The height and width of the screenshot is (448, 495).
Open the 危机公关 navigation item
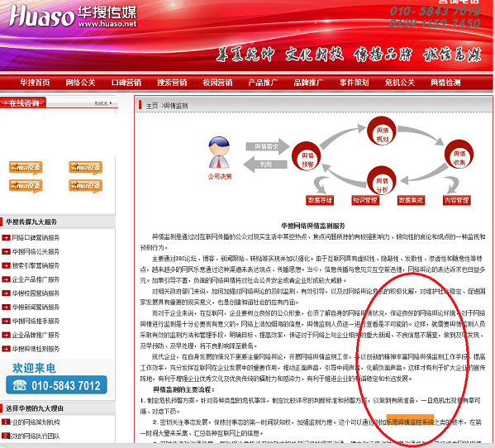(x=400, y=83)
